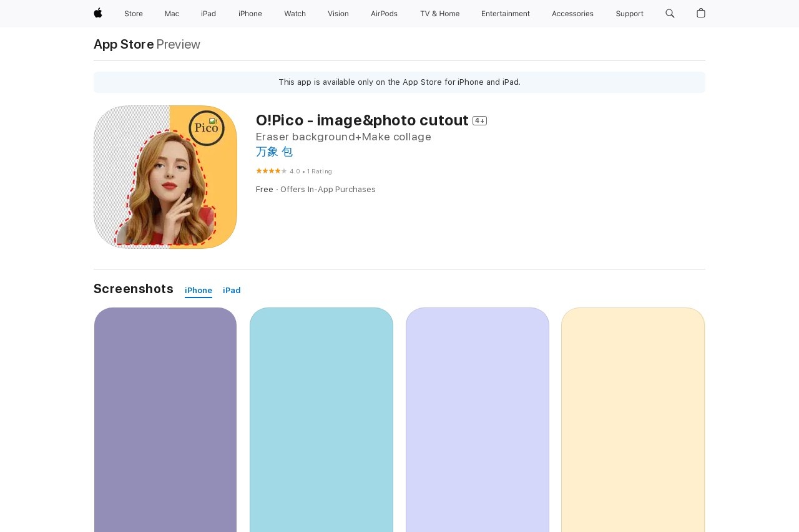The height and width of the screenshot is (532, 799).
Task: Open the search magnifier icon
Action: [x=670, y=13]
